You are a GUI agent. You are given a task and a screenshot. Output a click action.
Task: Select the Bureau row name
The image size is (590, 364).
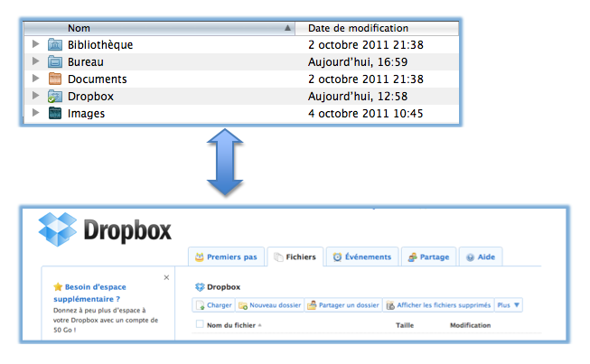[x=86, y=62]
